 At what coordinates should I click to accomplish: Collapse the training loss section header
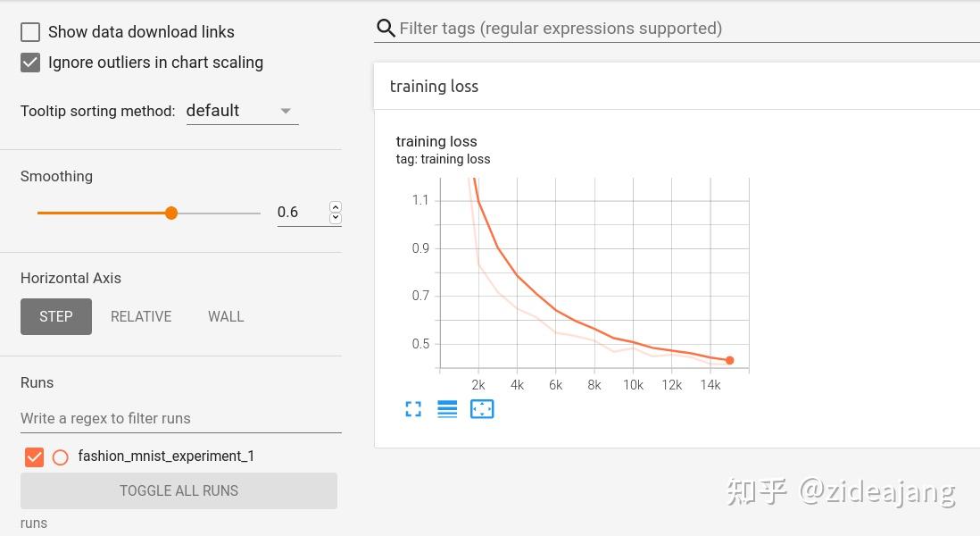434,87
